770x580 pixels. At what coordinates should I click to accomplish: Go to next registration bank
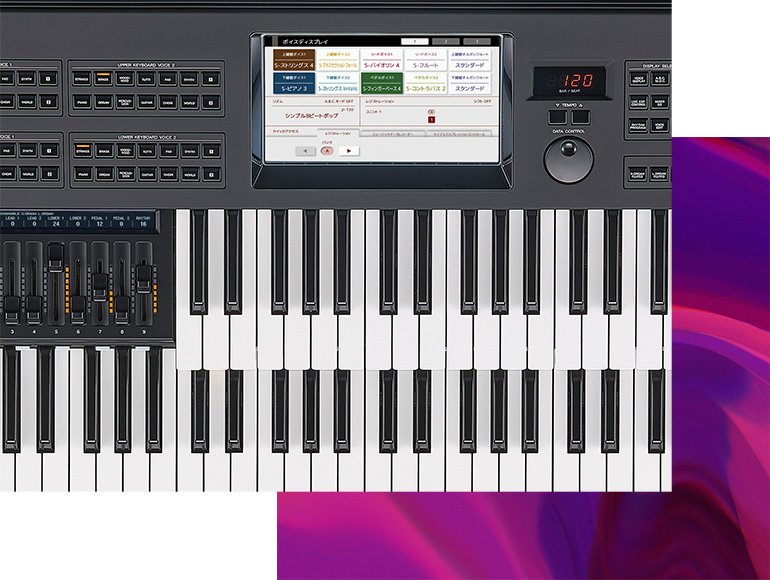click(x=349, y=151)
